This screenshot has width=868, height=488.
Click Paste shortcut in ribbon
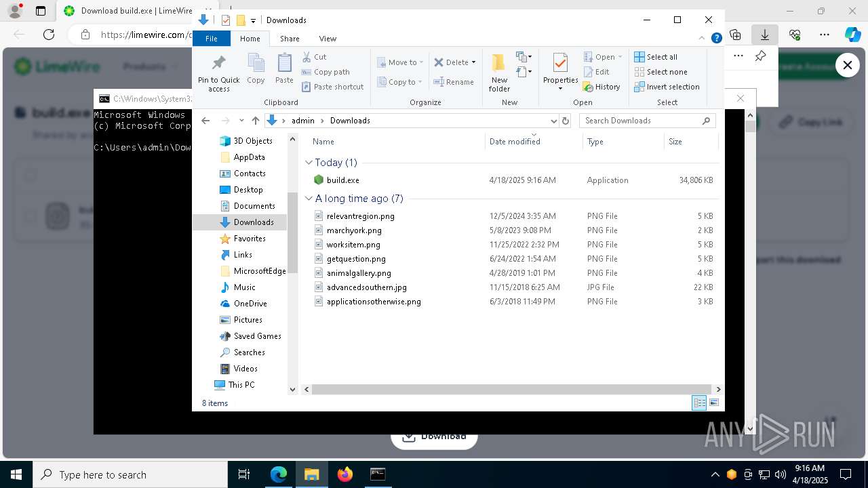332,87
